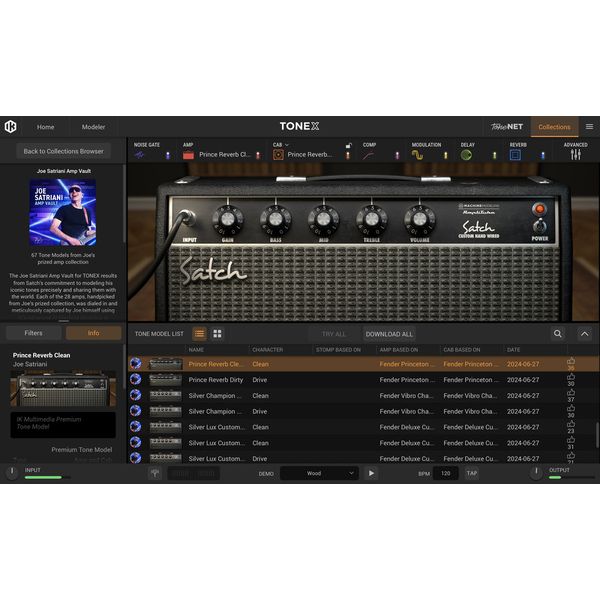The width and height of the screenshot is (600, 600).
Task: Click download icon for Silver Champion Drive row
Action: [135, 411]
